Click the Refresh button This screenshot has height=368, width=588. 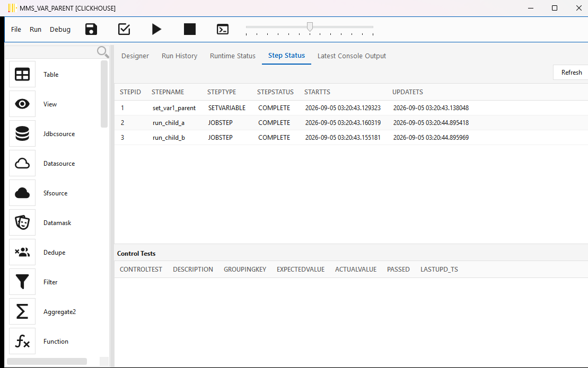tap(571, 72)
